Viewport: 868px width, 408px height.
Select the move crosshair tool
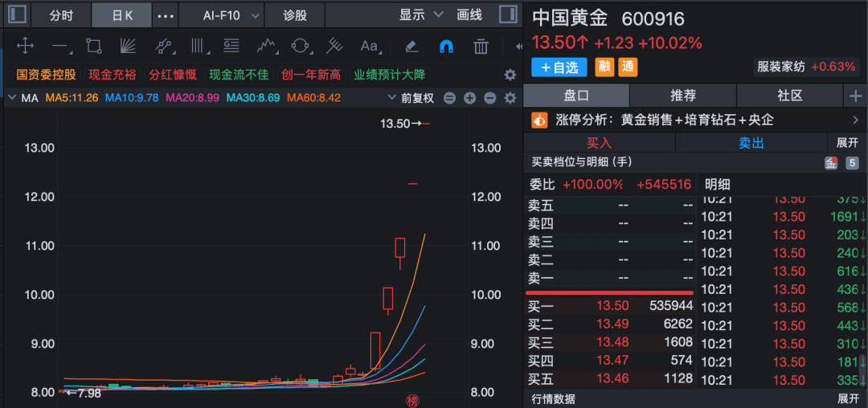point(26,46)
